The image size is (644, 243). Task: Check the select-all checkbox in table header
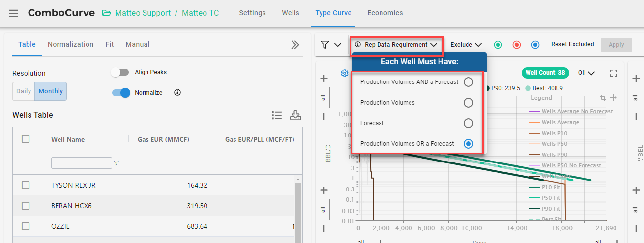pos(26,139)
